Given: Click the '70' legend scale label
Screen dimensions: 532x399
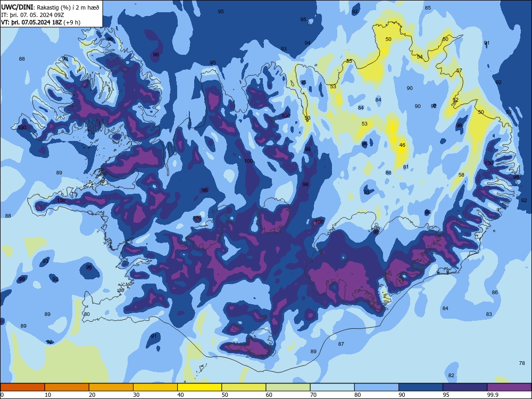Looking at the screenshot, I should tap(313, 395).
